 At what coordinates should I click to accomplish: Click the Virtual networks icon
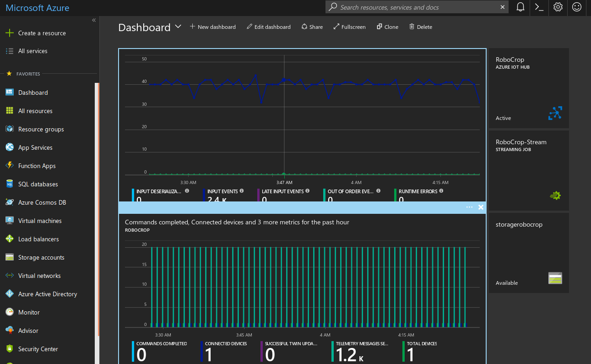(x=10, y=275)
